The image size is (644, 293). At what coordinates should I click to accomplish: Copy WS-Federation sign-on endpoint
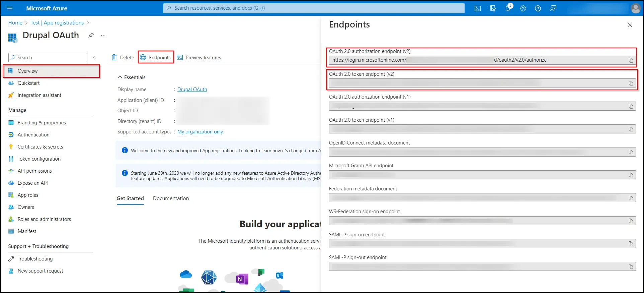tap(631, 221)
